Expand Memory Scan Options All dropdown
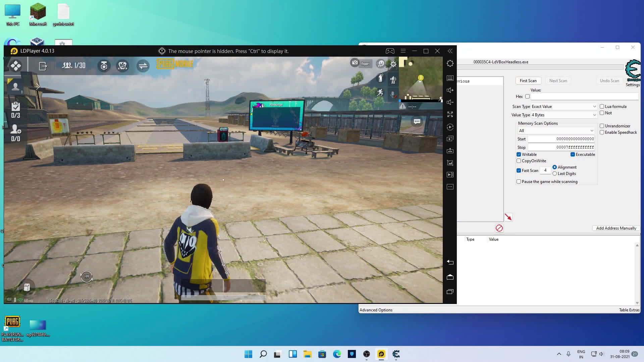644x362 pixels. tap(591, 130)
